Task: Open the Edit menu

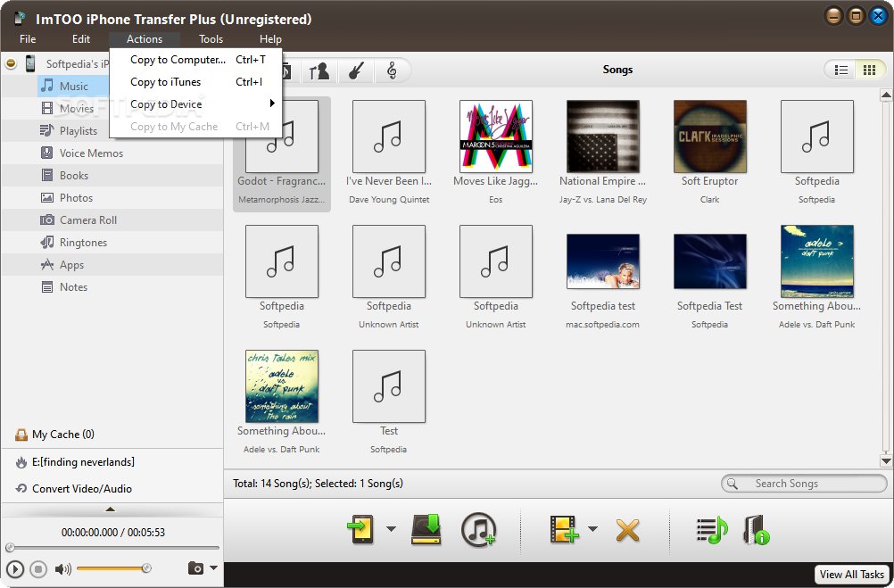Action: pyautogui.click(x=81, y=38)
